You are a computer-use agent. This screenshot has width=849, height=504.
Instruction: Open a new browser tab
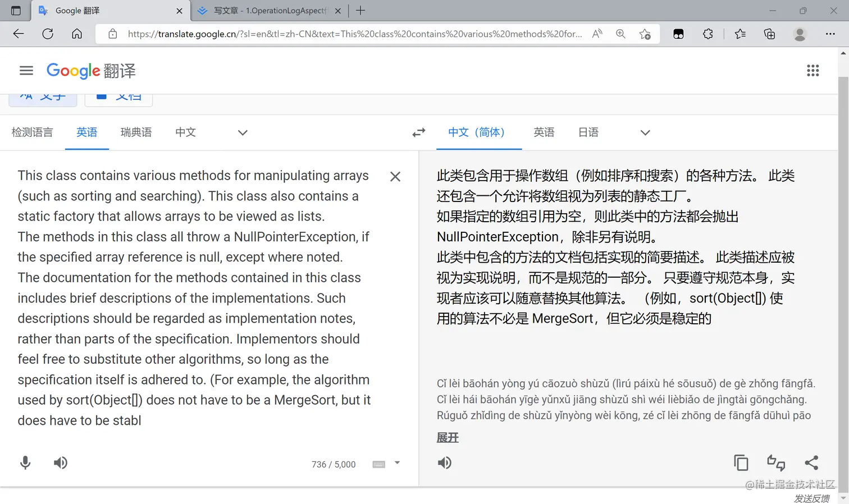pyautogui.click(x=360, y=10)
